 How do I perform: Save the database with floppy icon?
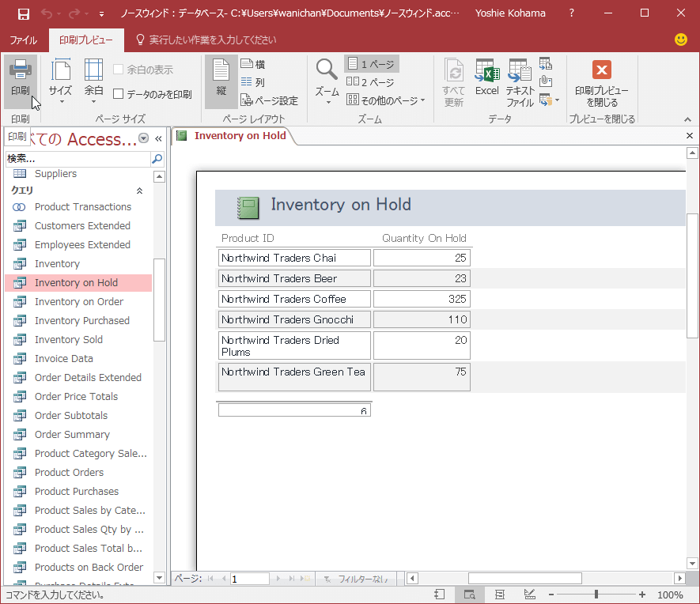pyautogui.click(x=23, y=13)
